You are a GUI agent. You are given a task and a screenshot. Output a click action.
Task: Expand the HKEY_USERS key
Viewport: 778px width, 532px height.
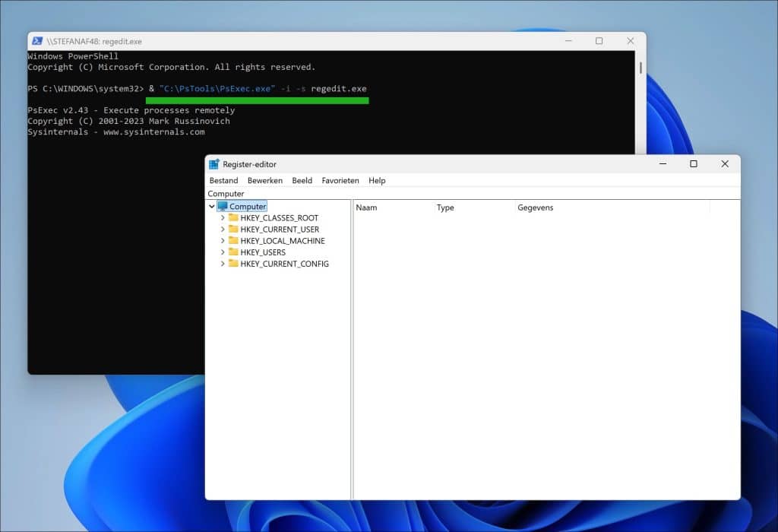[x=223, y=252]
